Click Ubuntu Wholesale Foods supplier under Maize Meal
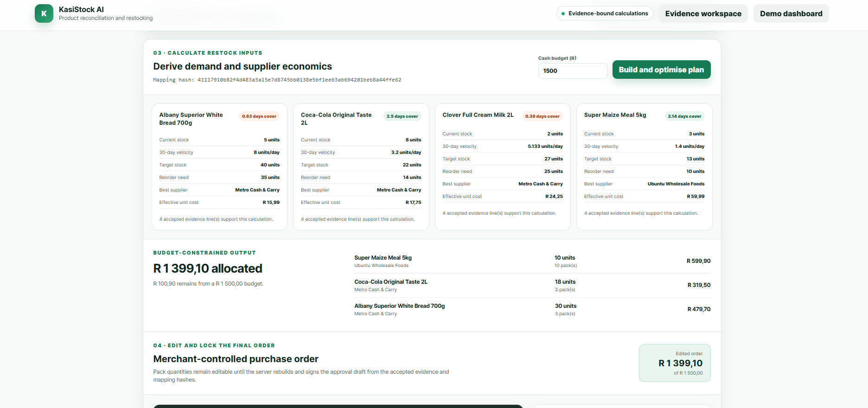Image resolution: width=868 pixels, height=408 pixels. (382, 266)
